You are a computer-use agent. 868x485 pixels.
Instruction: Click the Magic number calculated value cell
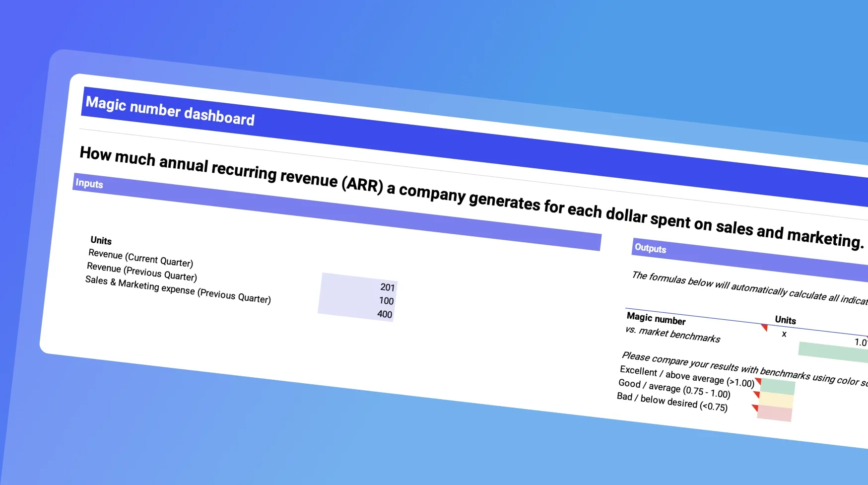coord(859,342)
